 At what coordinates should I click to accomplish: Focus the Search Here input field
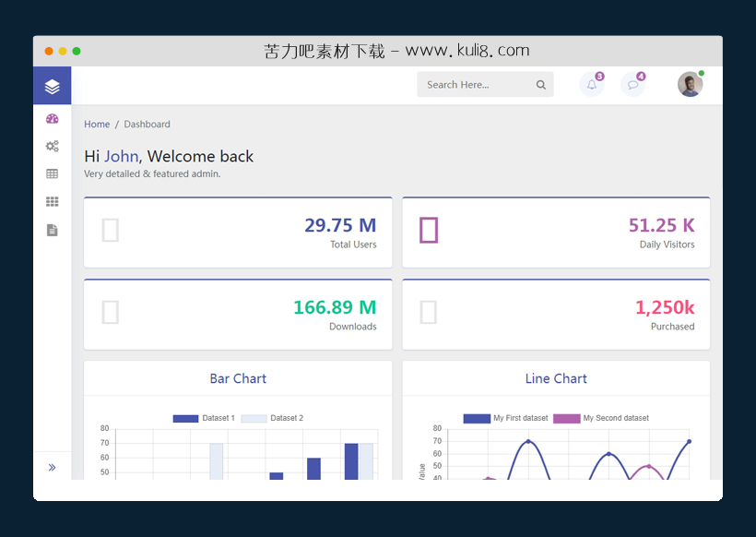[x=475, y=85]
